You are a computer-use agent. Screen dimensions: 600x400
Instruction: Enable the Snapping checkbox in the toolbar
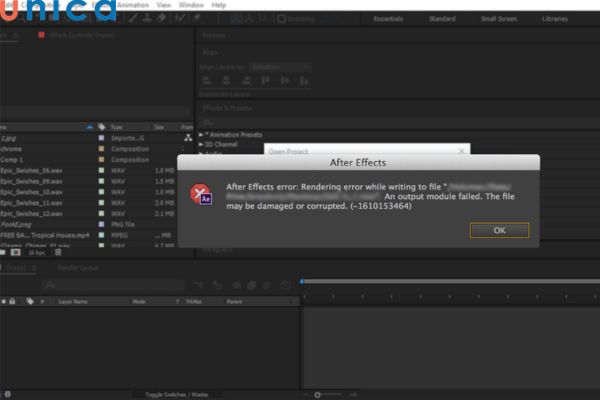pos(281,18)
